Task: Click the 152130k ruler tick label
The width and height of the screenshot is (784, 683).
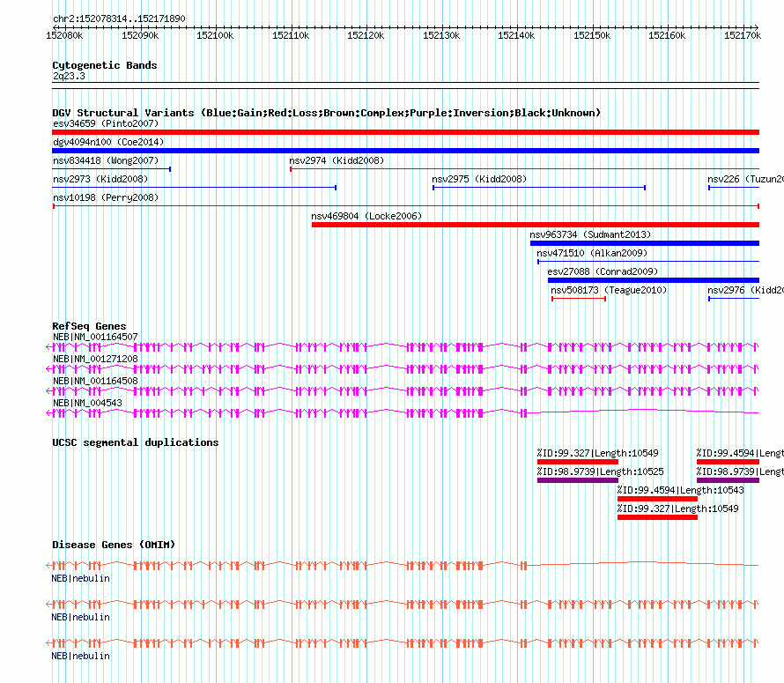Action: click(x=441, y=36)
